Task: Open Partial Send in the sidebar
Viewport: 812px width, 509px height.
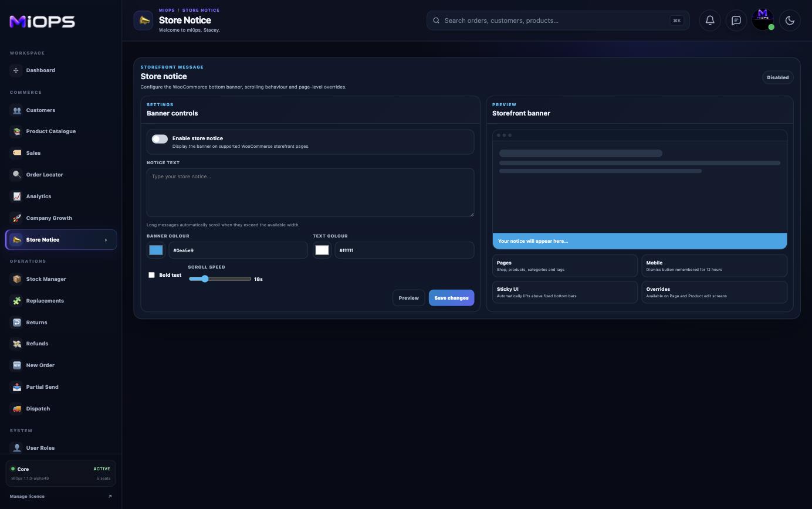Action: click(61, 387)
